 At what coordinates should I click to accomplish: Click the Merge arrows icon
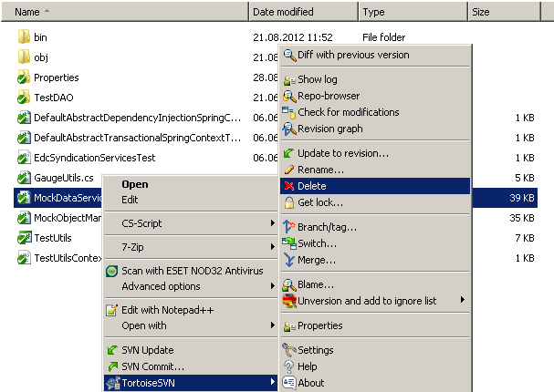[289, 260]
